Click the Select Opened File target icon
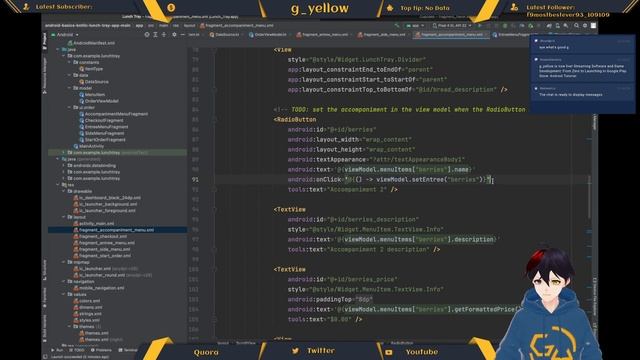640x360 pixels. pos(147,35)
